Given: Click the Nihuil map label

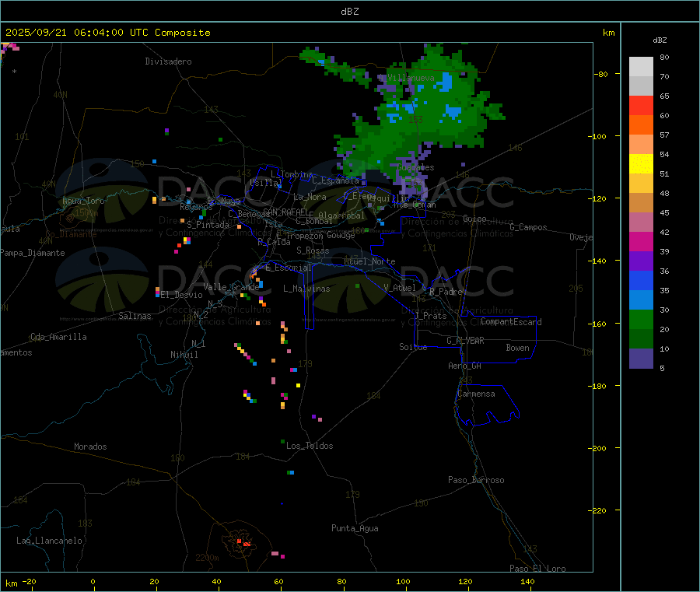Looking at the screenshot, I should coord(184,355).
